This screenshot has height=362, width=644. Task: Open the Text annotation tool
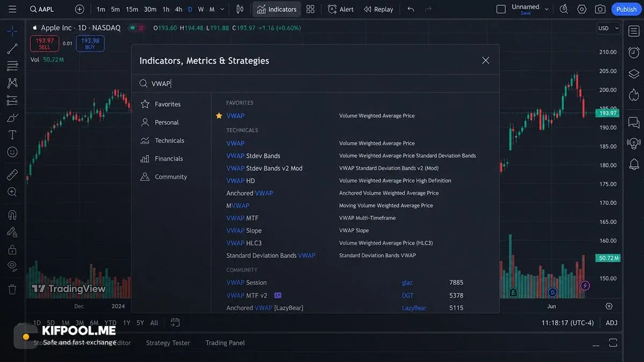(x=12, y=135)
